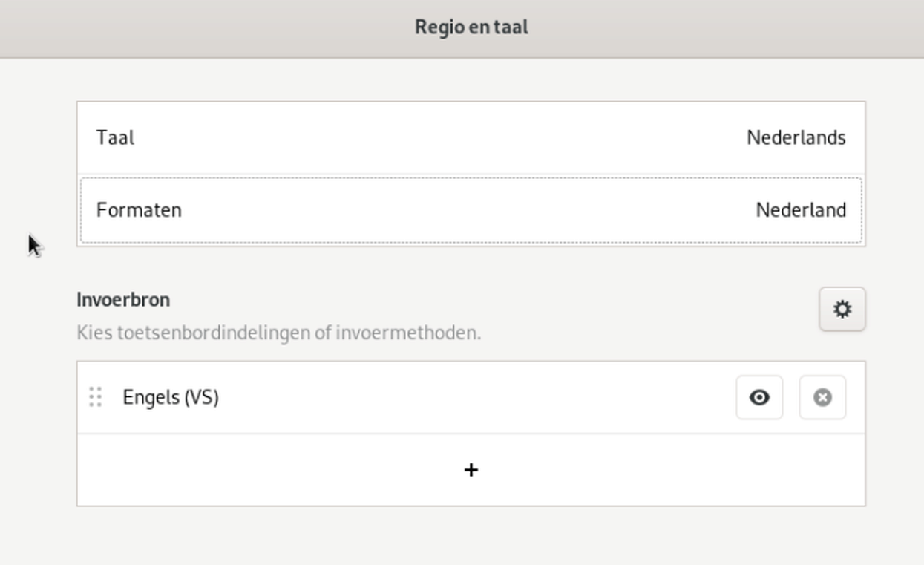924x565 pixels.
Task: Click the eye icon in the Engels row
Action: click(x=759, y=397)
